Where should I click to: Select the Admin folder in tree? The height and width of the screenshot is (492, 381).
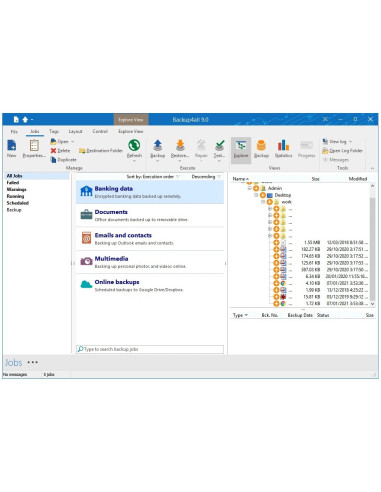tap(275, 188)
